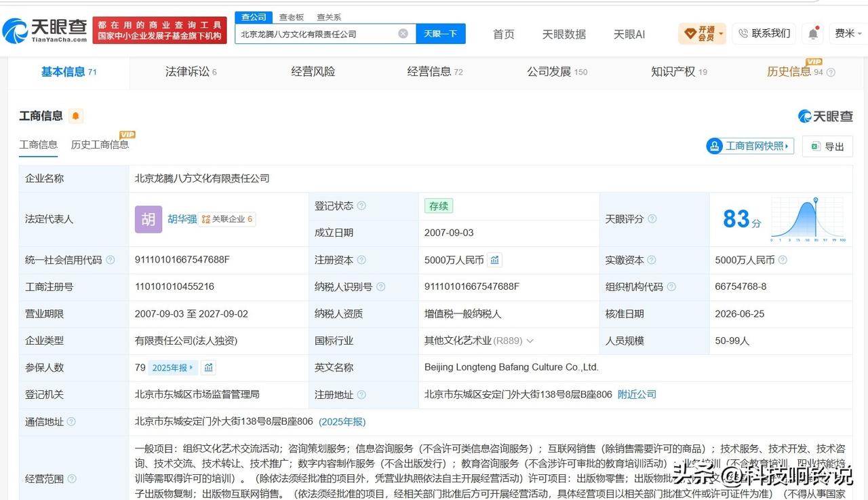Open 天眼AI in the top navigation
Viewport: 868px width, 500px height.
point(629,34)
